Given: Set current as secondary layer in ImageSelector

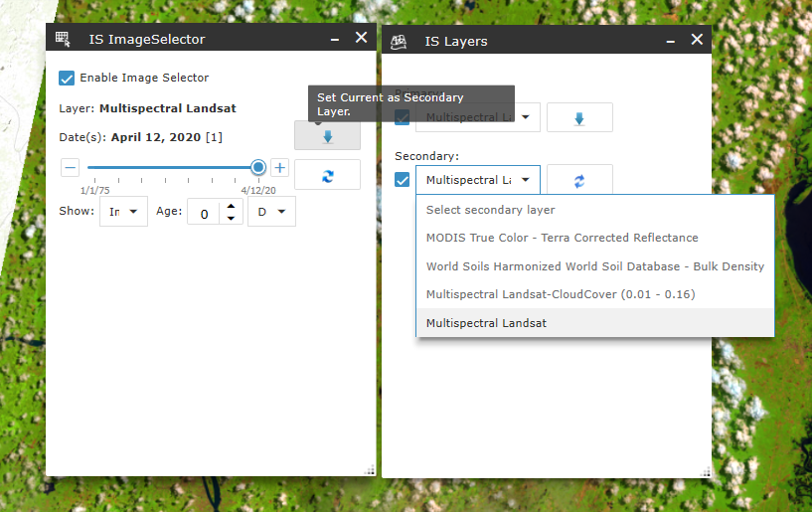Looking at the screenshot, I should 327,136.
